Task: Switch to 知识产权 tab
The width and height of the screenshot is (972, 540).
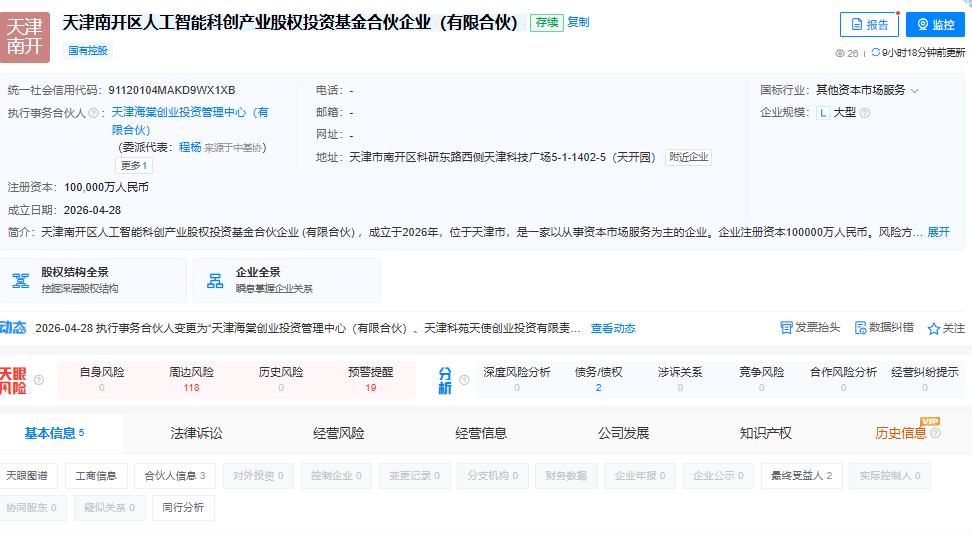Action: (766, 433)
